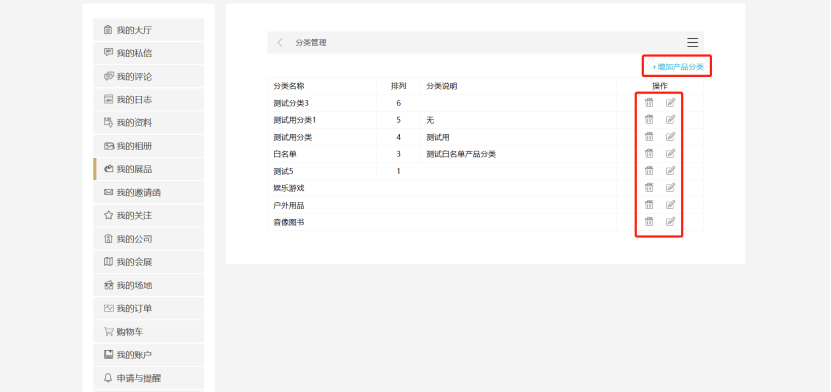
Task: Edit the 户外用品 category
Action: (670, 204)
